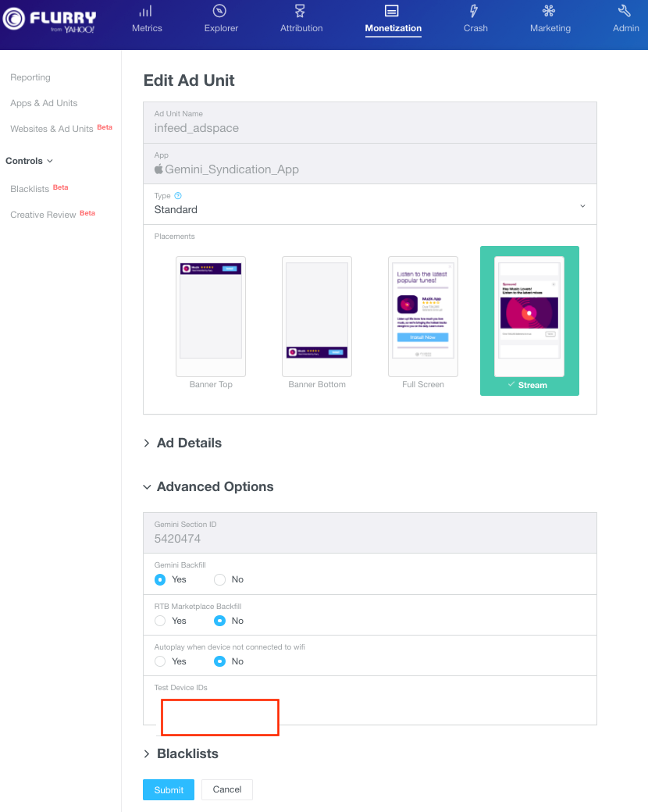The width and height of the screenshot is (648, 812).
Task: Select No for Gemini Backfill
Action: [x=220, y=579]
